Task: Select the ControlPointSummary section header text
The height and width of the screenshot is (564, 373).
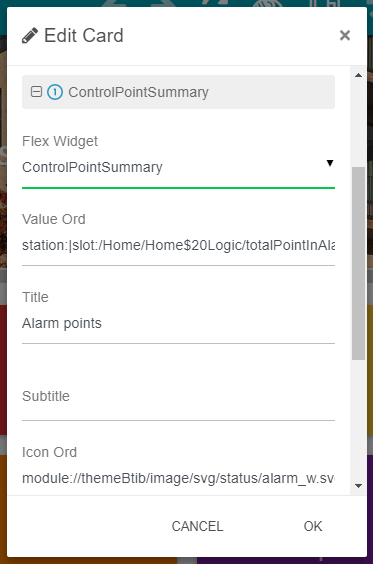Action: (138, 92)
